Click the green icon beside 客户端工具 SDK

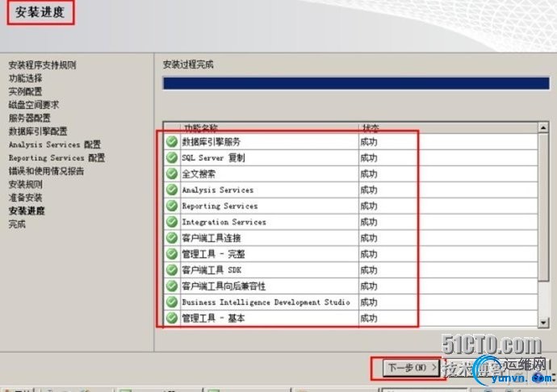click(x=172, y=270)
